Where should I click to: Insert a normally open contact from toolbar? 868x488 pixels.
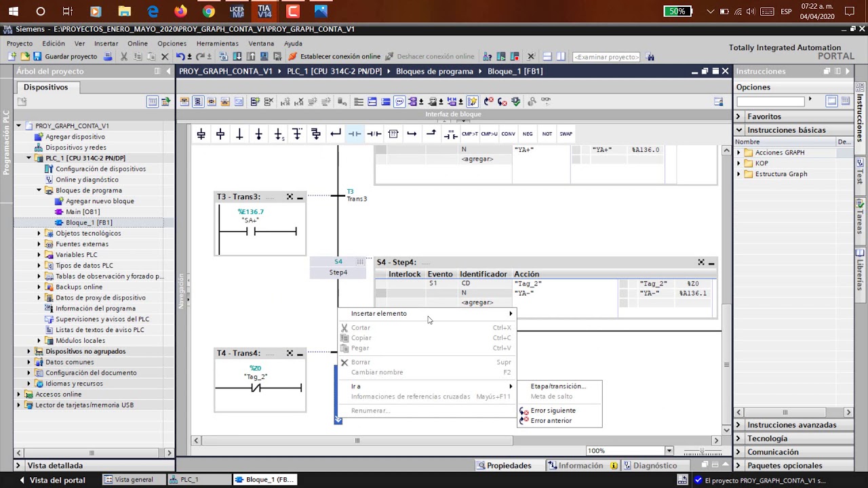pyautogui.click(x=355, y=134)
